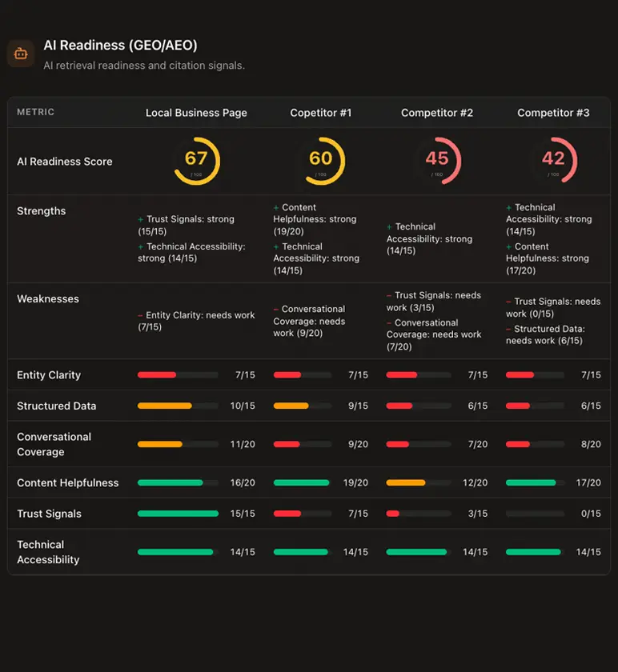Select the Local Business Page column header
Screen dimensions: 618x672
coord(196,113)
